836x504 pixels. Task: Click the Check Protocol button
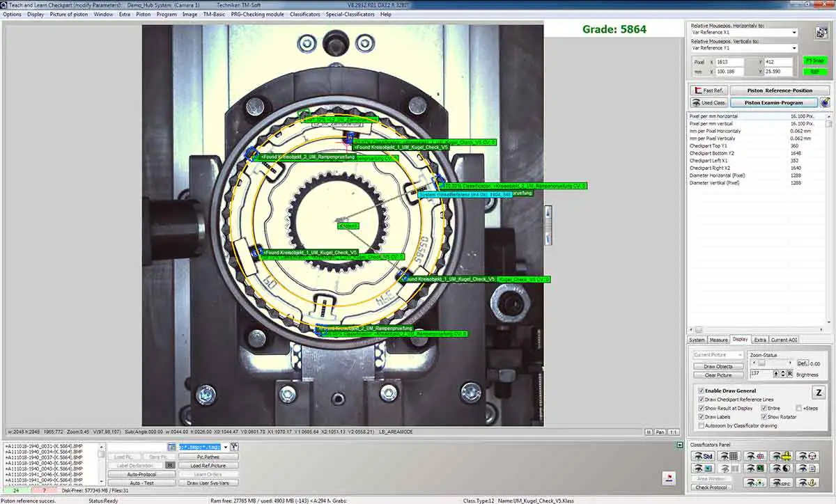(x=711, y=487)
